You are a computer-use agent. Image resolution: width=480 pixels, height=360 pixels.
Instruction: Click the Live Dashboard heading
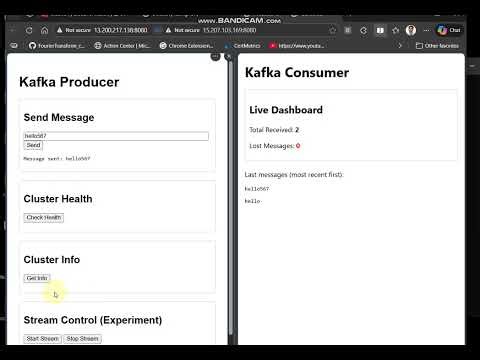pos(286,110)
